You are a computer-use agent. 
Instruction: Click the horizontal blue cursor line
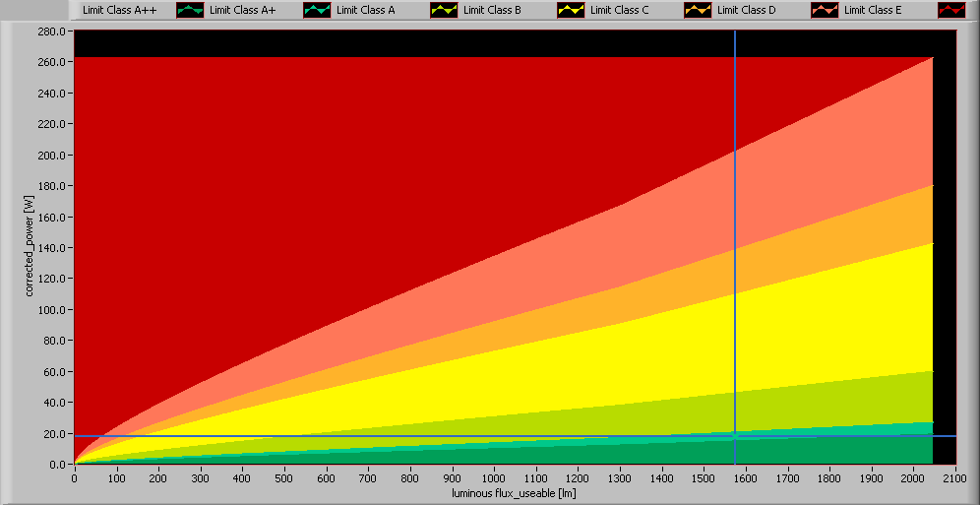point(394,435)
